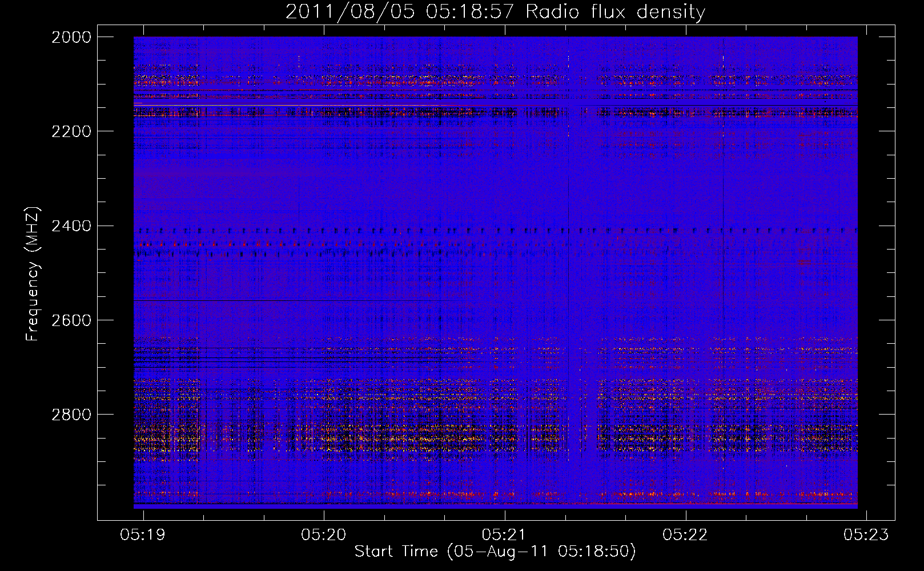
Task: Click the 05:19 time tick label
Action: 143,534
